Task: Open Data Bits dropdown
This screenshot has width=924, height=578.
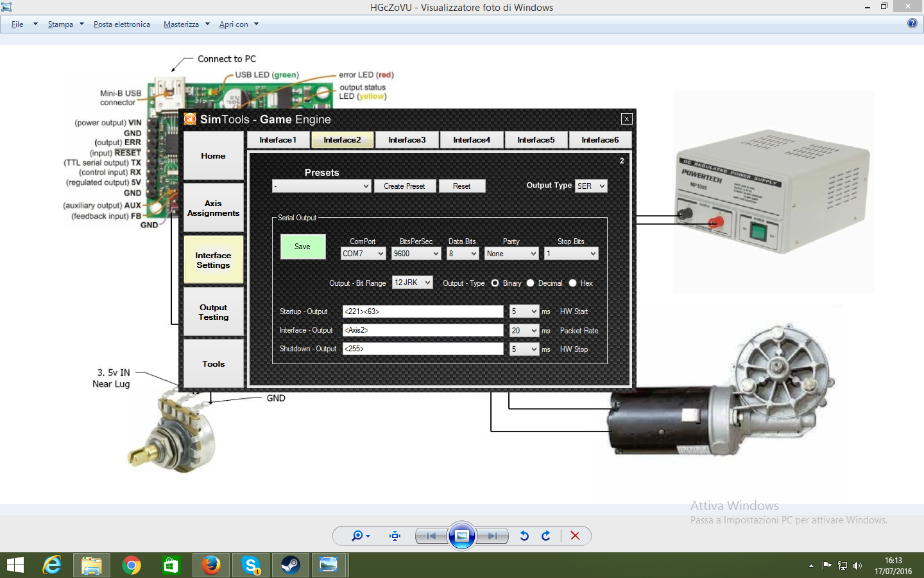Action: (x=463, y=254)
